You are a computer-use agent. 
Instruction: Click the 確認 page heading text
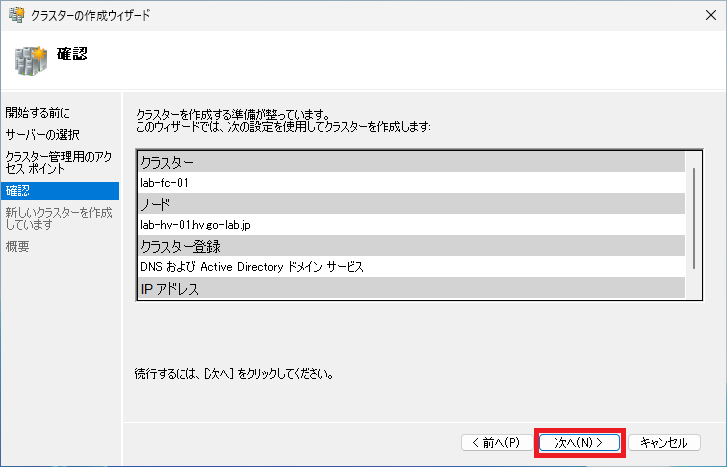(x=72, y=54)
